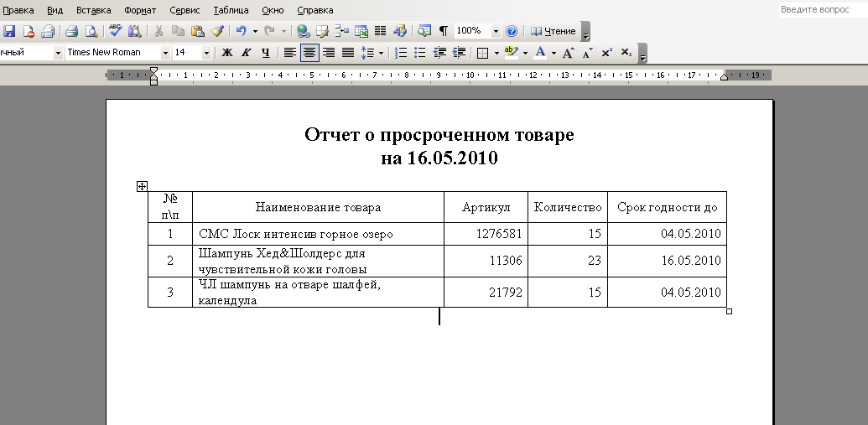Click Insert Hyperlink globe icon

pyautogui.click(x=302, y=31)
